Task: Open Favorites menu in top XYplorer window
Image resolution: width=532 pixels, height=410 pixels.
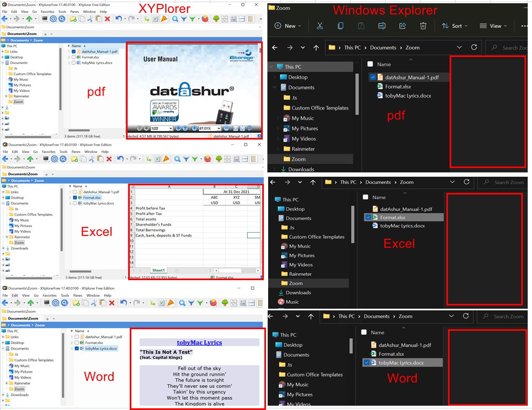Action: tap(47, 11)
